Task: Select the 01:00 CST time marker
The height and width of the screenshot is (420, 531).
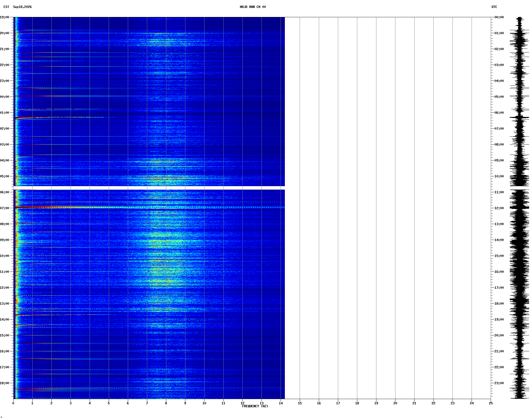Action: [5, 113]
